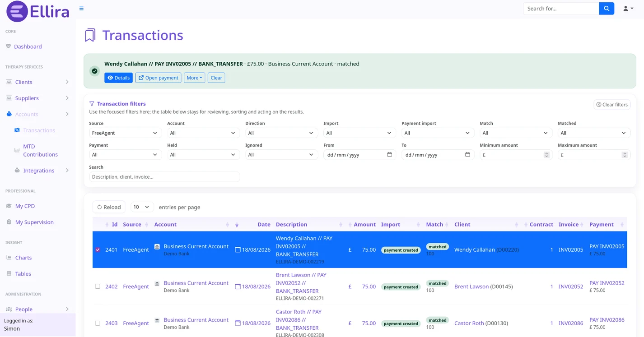Image resolution: width=644 pixels, height=337 pixels.
Task: Click the Dashboard heart icon
Action: tap(8, 46)
